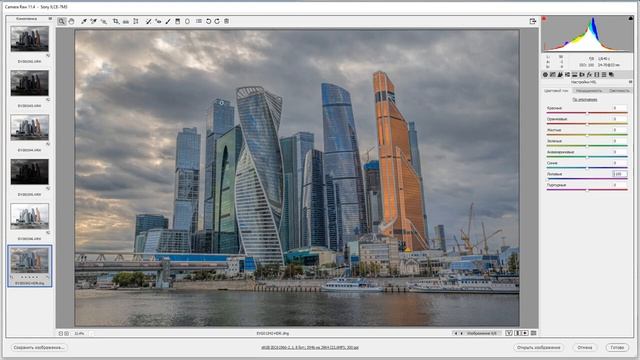Click the Оранжевые (Oranges) hue slider
Screen dimensions: 640x360
(x=587, y=124)
